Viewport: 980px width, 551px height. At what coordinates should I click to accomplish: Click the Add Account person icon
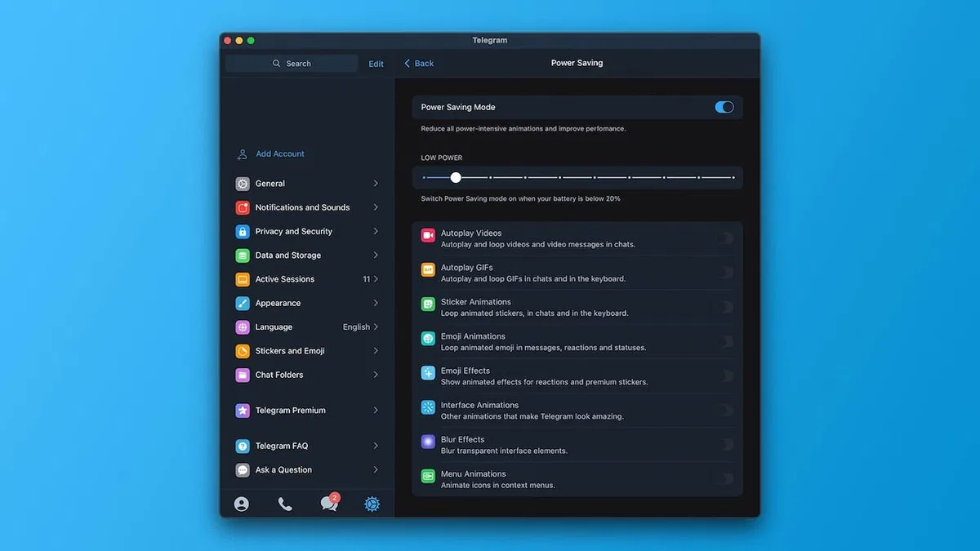[243, 154]
